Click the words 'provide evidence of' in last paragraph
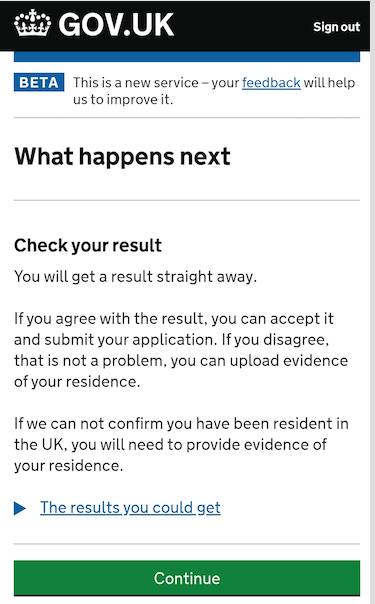 (x=256, y=445)
